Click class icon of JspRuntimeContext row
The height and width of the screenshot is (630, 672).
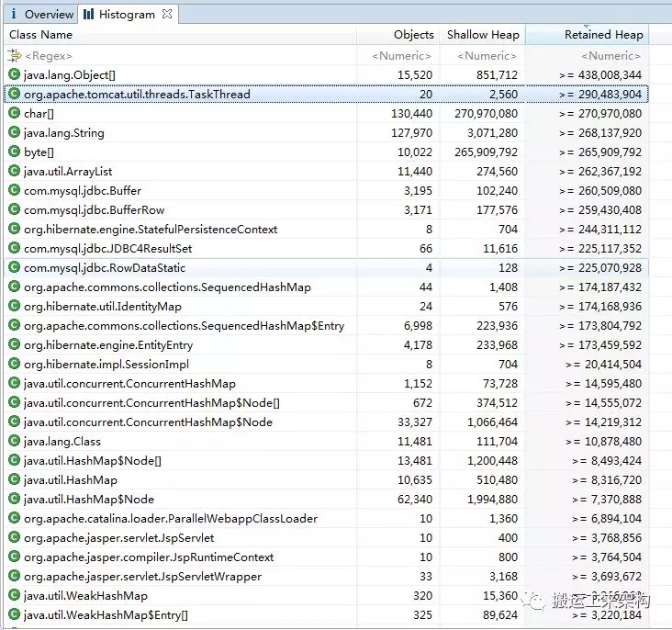point(14,557)
